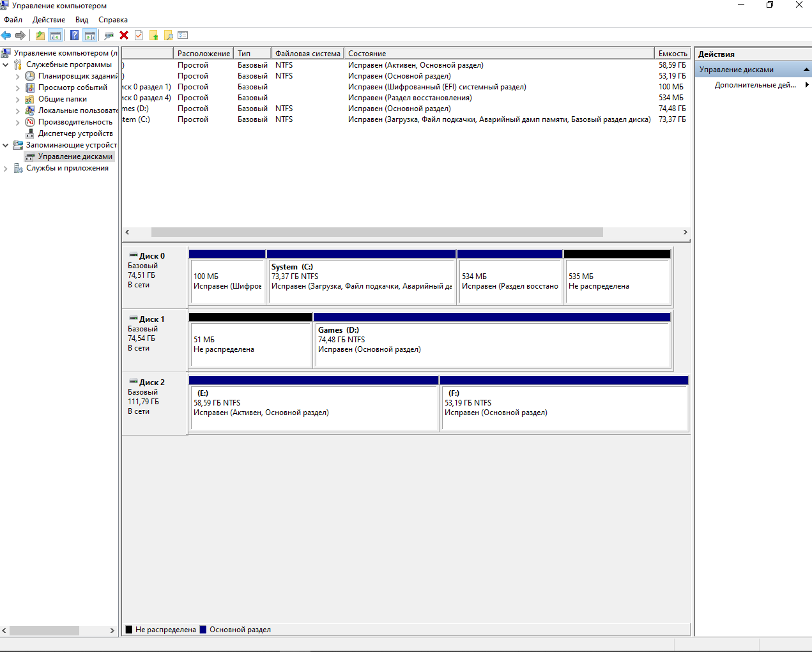This screenshot has width=812, height=652.
Task: Select the Раздел восстановления volume row
Action: (x=406, y=98)
